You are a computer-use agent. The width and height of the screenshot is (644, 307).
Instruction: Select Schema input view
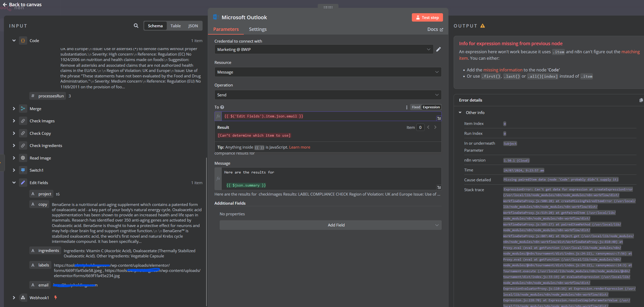155,26
